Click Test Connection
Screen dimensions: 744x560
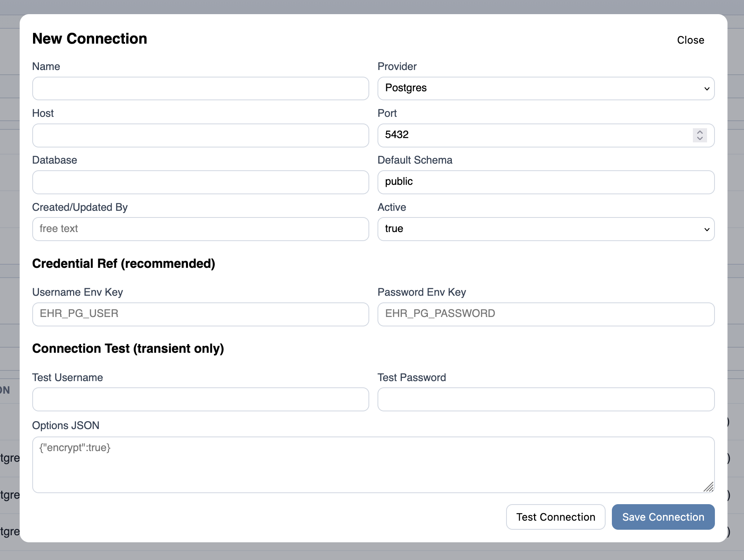(x=555, y=517)
